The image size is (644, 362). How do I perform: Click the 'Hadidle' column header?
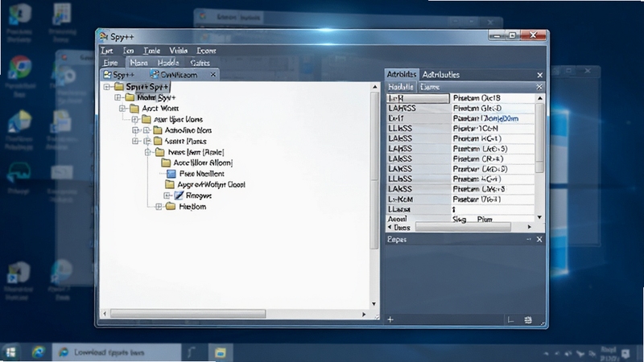coord(401,87)
